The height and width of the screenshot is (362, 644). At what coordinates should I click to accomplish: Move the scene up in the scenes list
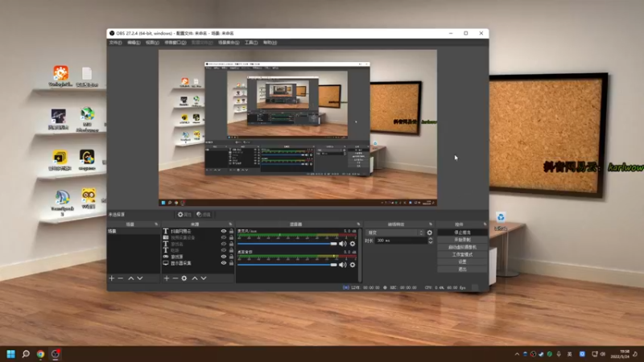131,278
